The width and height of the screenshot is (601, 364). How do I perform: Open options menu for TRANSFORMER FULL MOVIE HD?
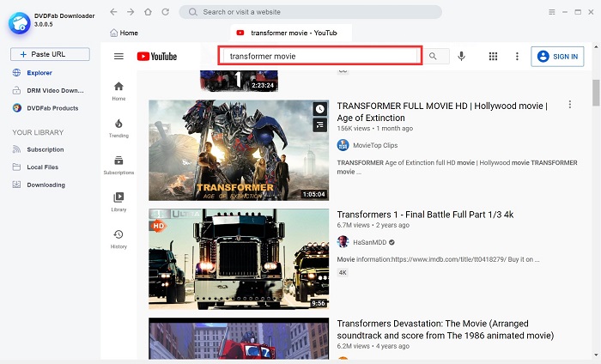570,104
